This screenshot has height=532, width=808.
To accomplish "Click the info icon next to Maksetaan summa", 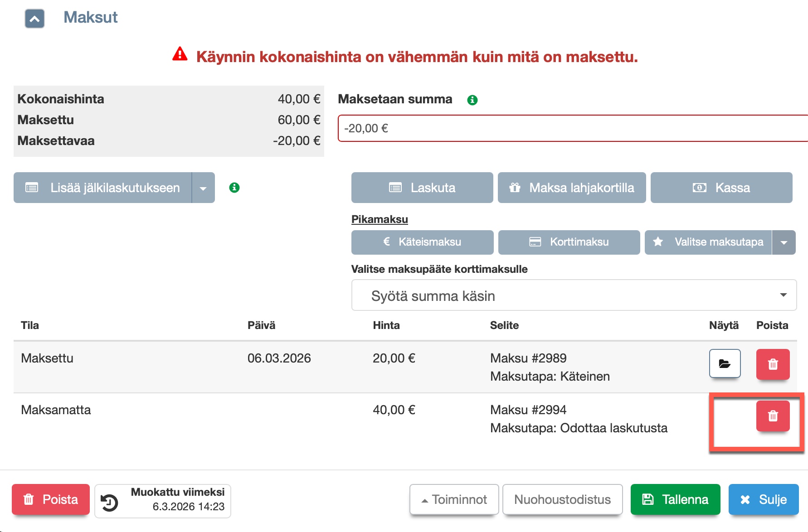I will [472, 100].
